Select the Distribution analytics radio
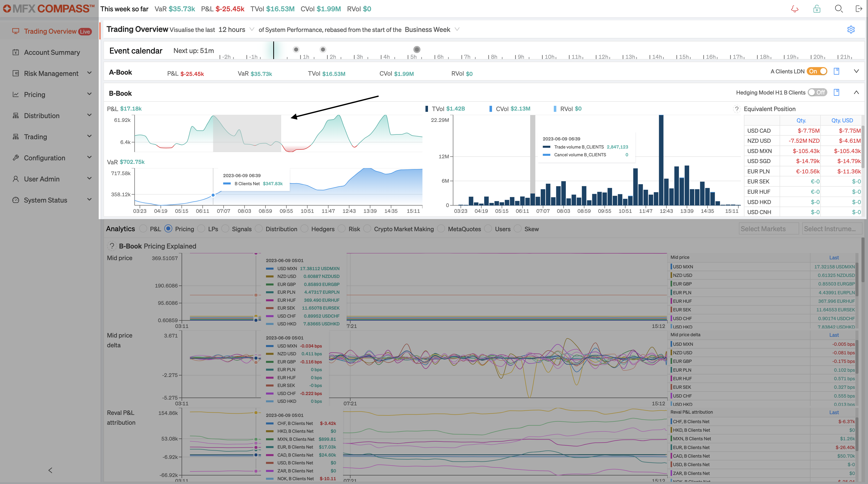The image size is (868, 484). [259, 228]
